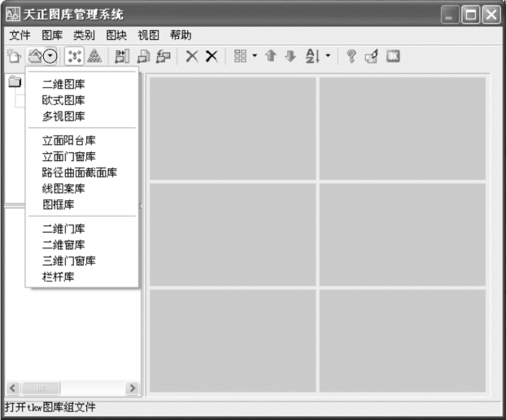Click the OK toolbar button

click(393, 56)
